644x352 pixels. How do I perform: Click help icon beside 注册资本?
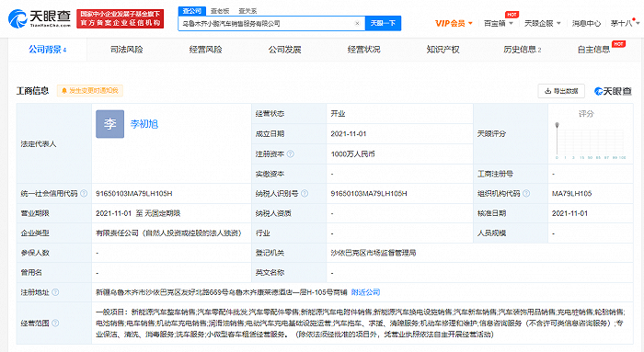tap(291, 153)
